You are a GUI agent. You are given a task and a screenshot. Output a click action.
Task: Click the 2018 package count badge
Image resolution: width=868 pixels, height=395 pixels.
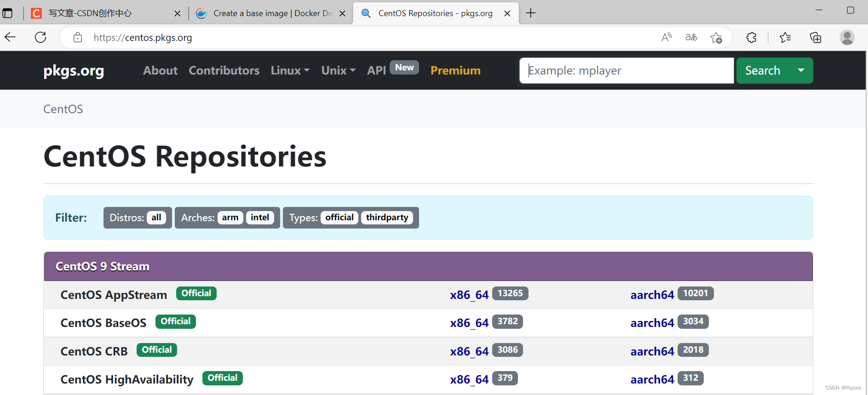click(x=693, y=350)
